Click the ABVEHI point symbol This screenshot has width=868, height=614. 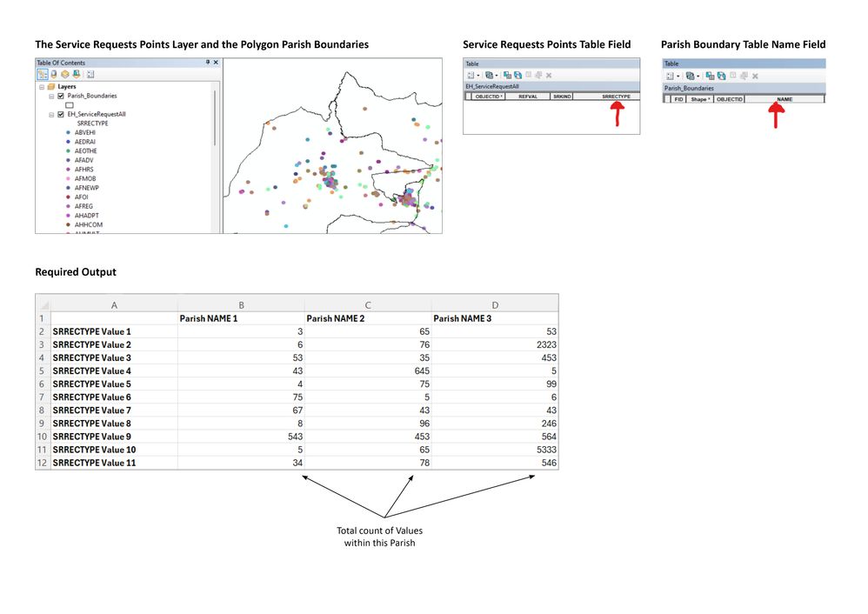point(68,132)
